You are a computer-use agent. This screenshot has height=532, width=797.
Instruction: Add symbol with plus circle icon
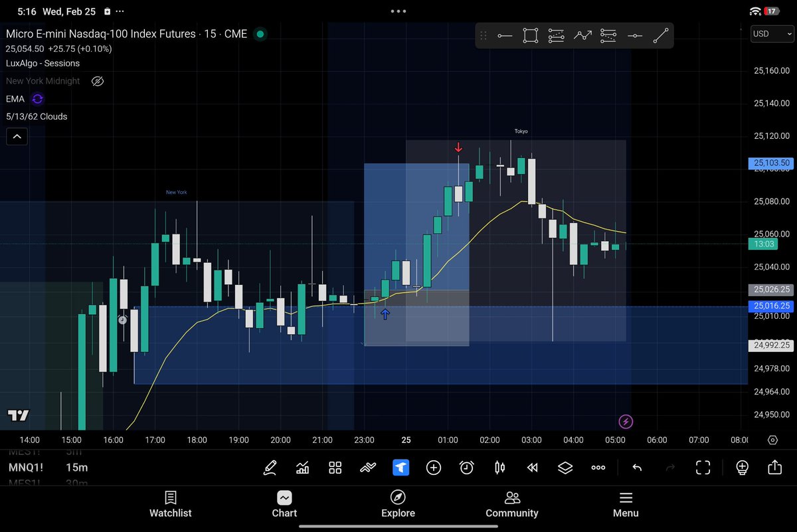coord(434,468)
